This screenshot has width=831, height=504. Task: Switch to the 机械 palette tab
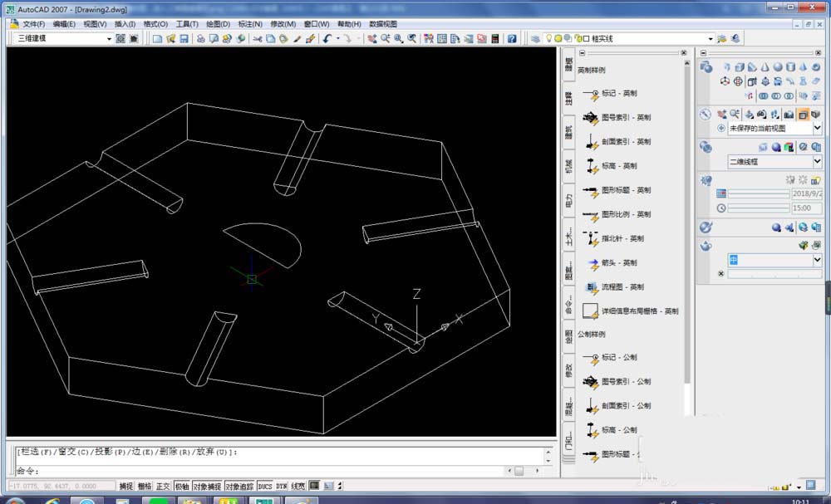[x=568, y=166]
